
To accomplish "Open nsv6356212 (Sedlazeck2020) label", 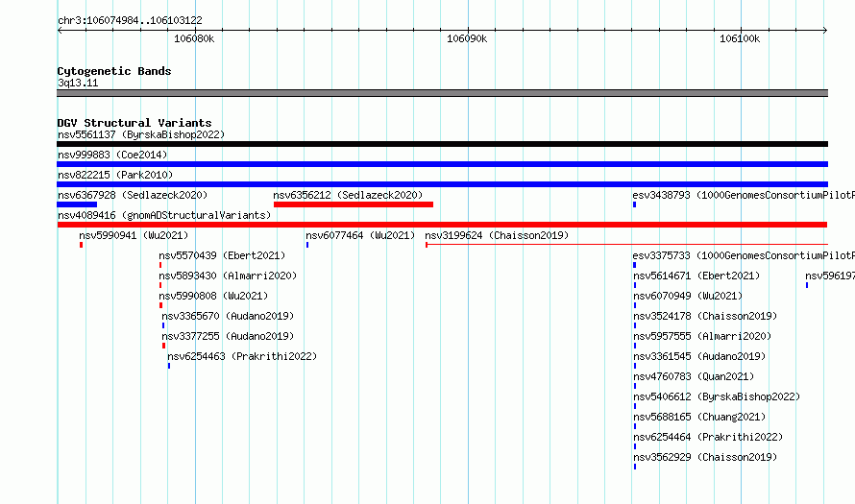I will click(348, 195).
